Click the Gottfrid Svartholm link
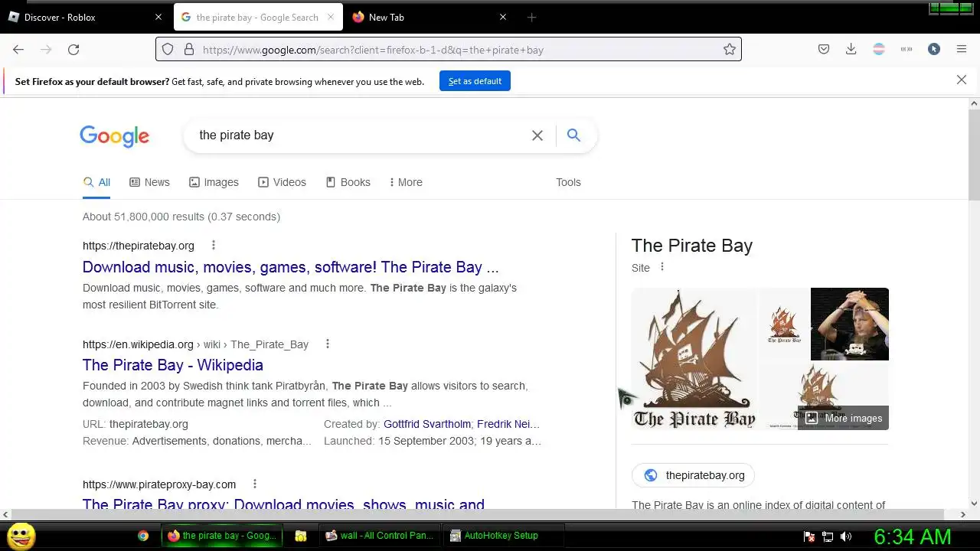 coord(427,424)
